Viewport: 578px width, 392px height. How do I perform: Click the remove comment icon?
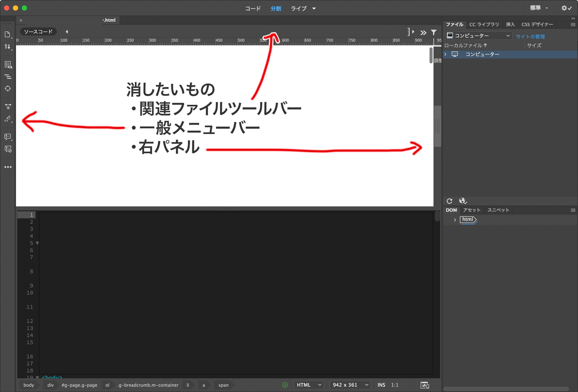point(8,149)
